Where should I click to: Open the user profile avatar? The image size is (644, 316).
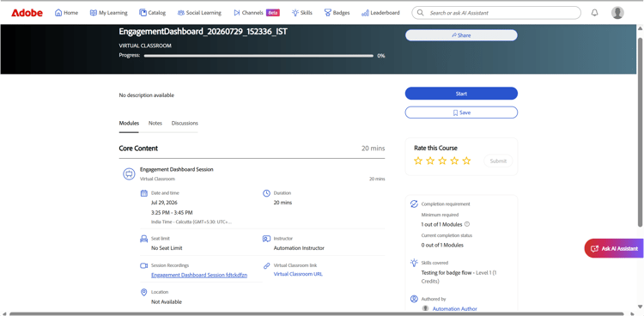coord(617,13)
